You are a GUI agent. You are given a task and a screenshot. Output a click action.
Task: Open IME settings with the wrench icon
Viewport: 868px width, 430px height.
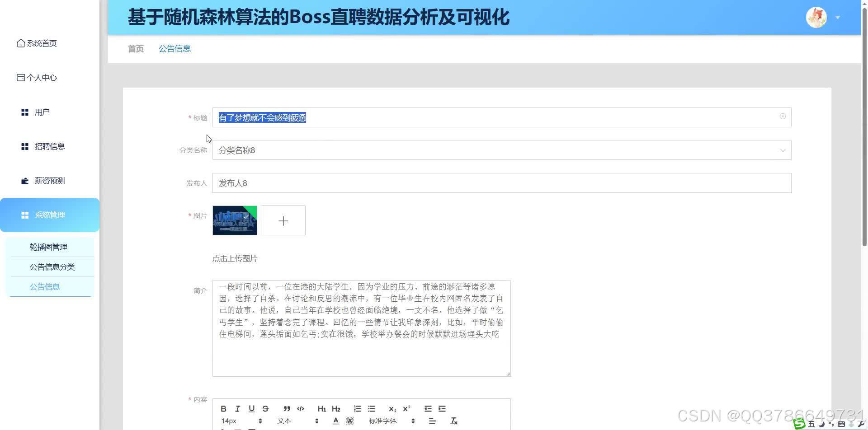861,424
